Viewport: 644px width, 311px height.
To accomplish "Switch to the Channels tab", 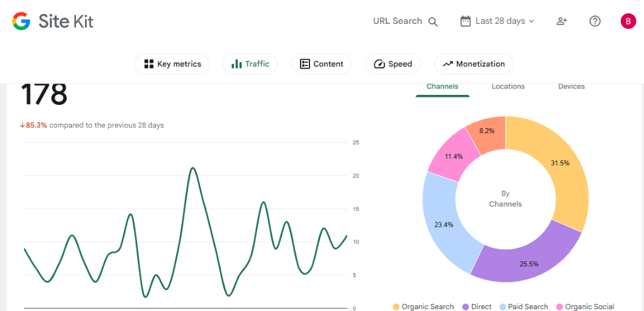I will 442,87.
